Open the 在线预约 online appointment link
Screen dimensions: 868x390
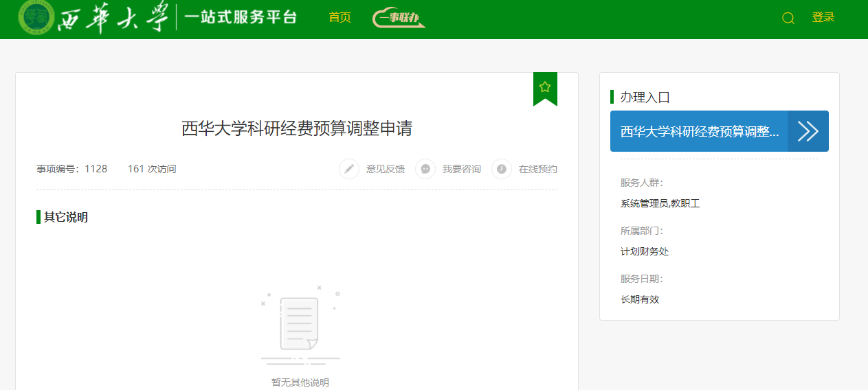pyautogui.click(x=537, y=169)
